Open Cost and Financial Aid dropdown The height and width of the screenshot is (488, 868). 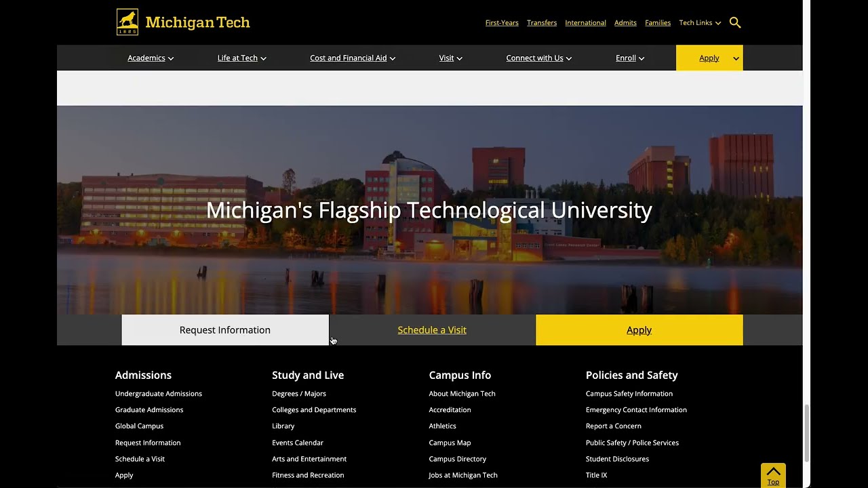pyautogui.click(x=353, y=58)
